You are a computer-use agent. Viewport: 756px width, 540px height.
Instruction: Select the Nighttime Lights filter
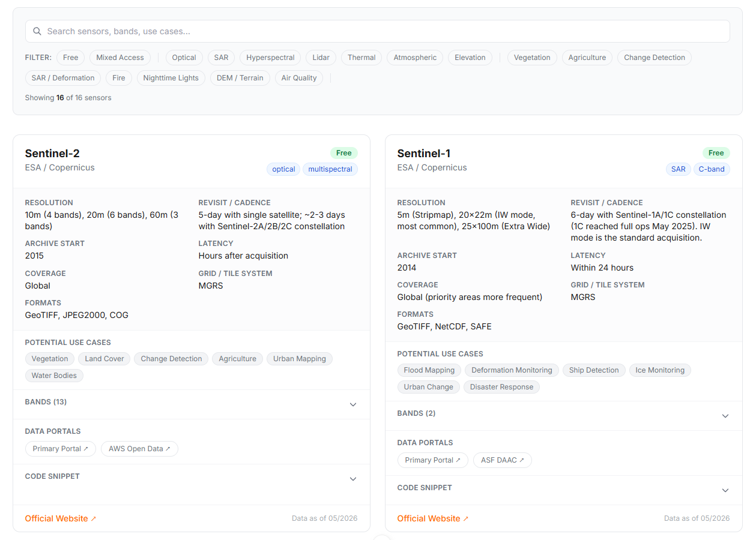pos(171,78)
